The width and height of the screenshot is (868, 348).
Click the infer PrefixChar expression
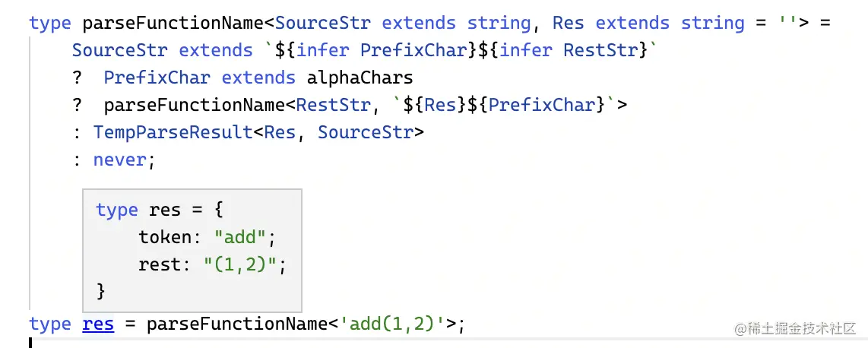point(381,50)
